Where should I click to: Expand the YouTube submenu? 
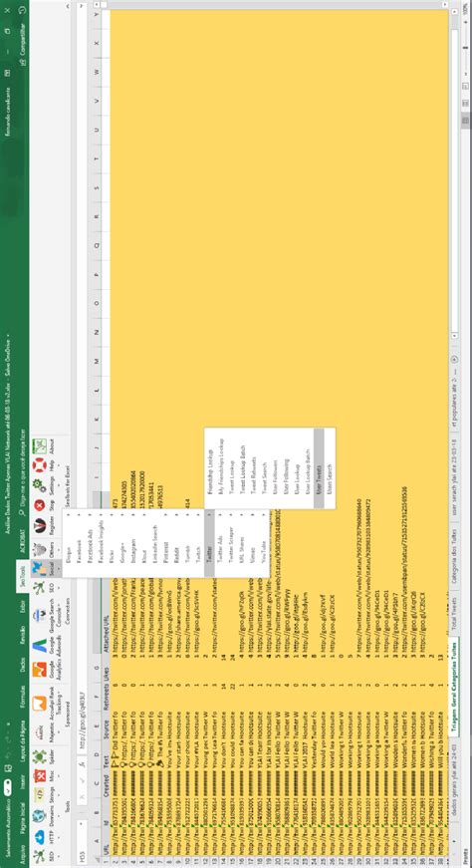[x=263, y=542]
